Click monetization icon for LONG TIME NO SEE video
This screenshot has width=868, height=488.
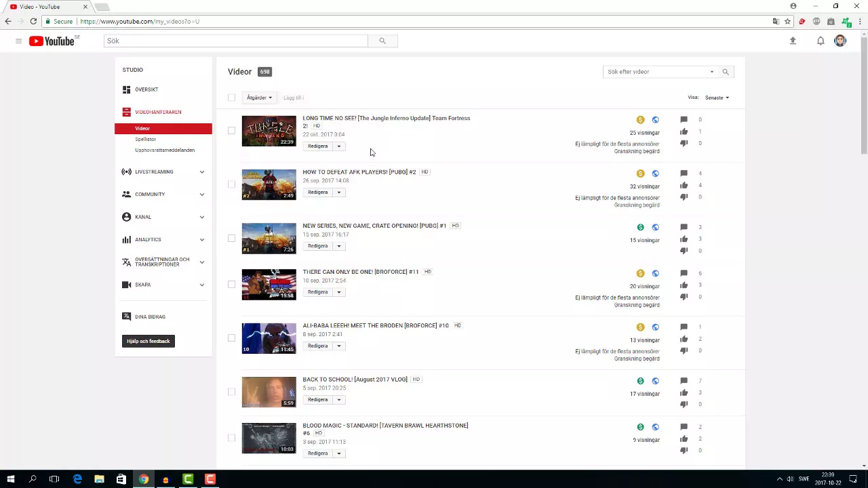[x=640, y=120]
